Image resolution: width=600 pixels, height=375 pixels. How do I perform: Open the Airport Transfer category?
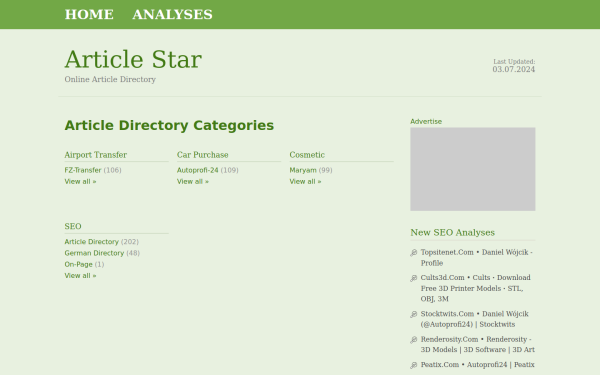[96, 155]
